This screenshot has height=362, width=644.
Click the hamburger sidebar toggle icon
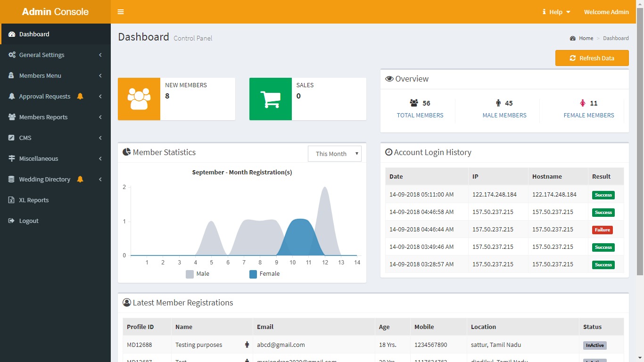pos(121,12)
